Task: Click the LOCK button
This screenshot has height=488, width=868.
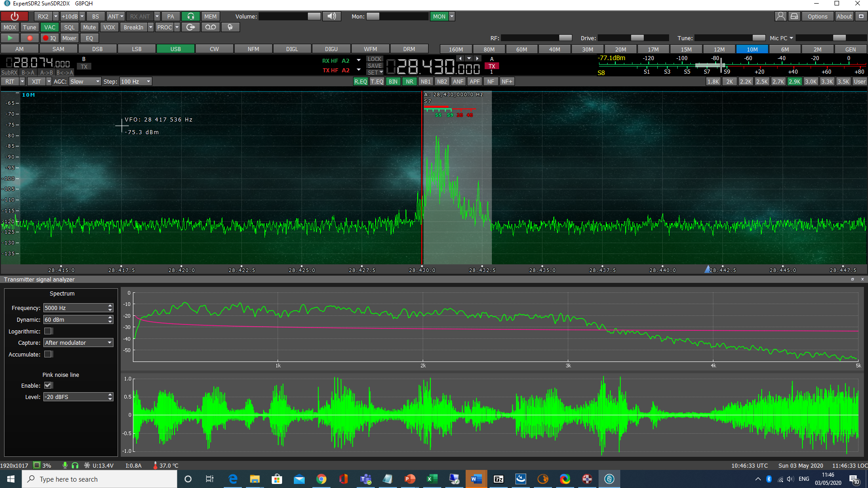Action: tap(374, 59)
